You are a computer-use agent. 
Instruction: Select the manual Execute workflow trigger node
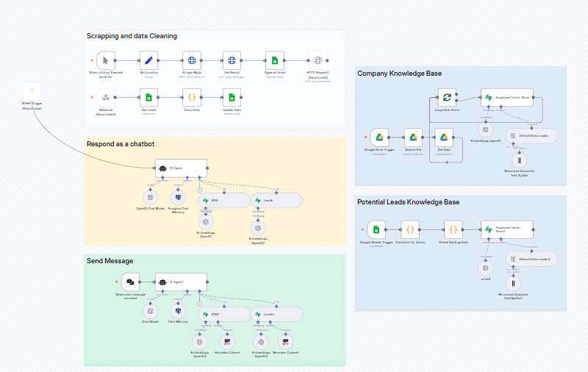click(106, 60)
